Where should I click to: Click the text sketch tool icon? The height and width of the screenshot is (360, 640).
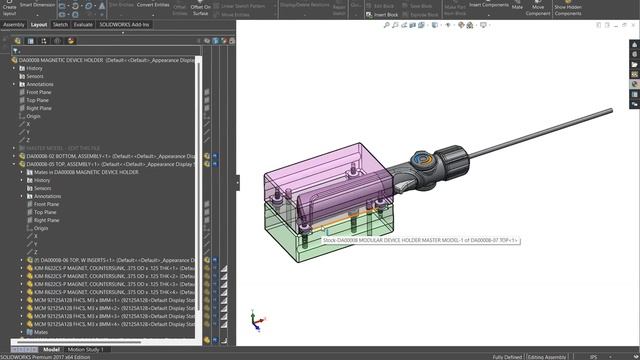pos(102,6)
